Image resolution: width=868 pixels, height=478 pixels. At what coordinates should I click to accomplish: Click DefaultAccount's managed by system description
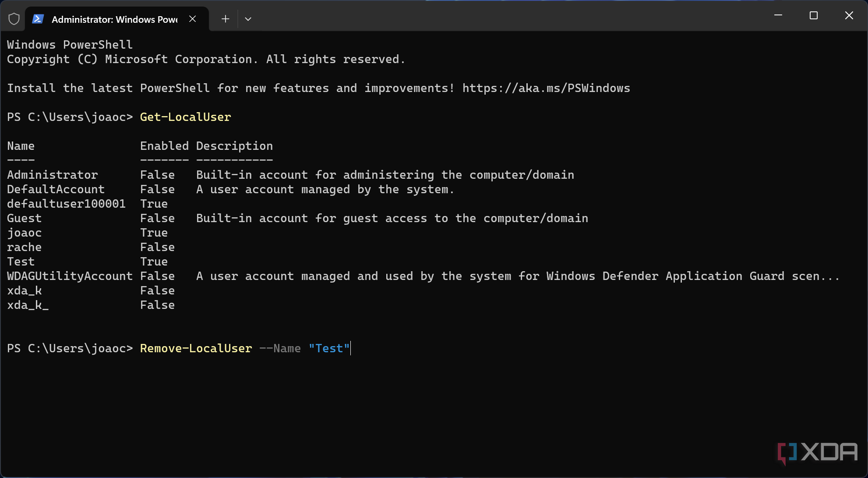coord(325,189)
